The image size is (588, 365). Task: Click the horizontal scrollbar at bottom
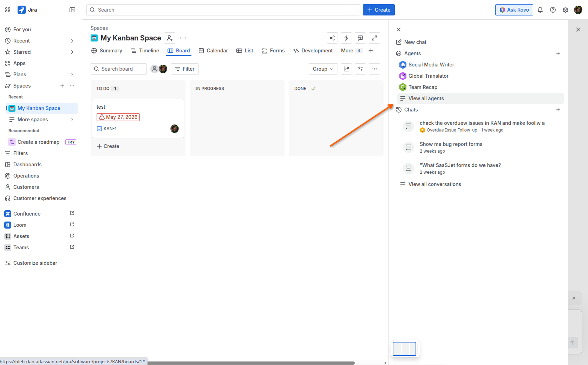point(251,363)
